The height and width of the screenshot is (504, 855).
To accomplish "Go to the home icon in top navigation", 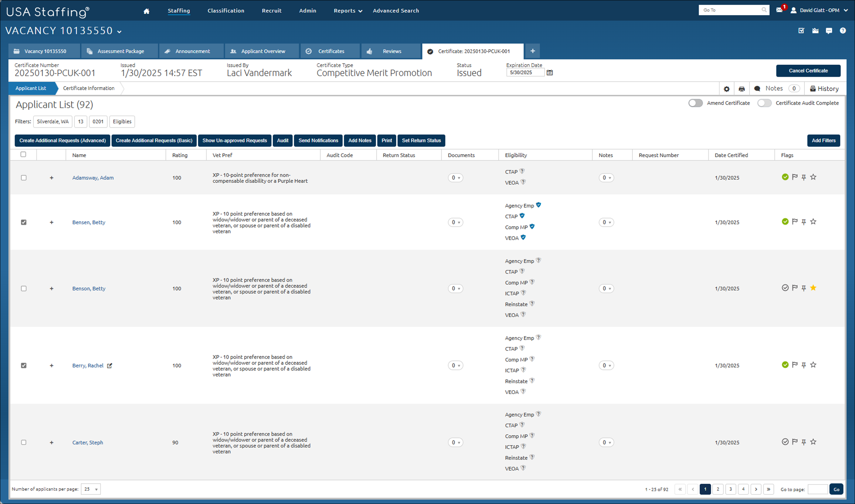I will click(146, 11).
